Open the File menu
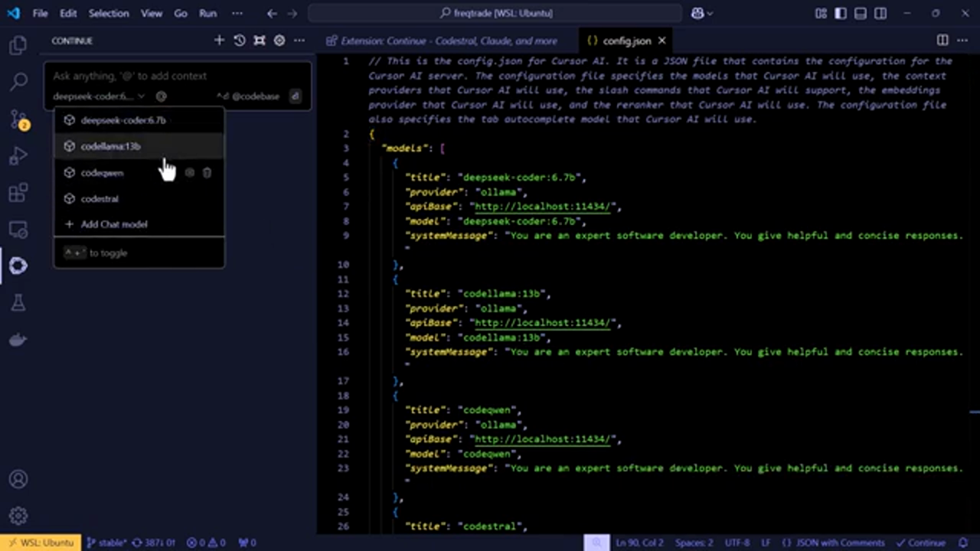The width and height of the screenshot is (980, 551). point(40,13)
